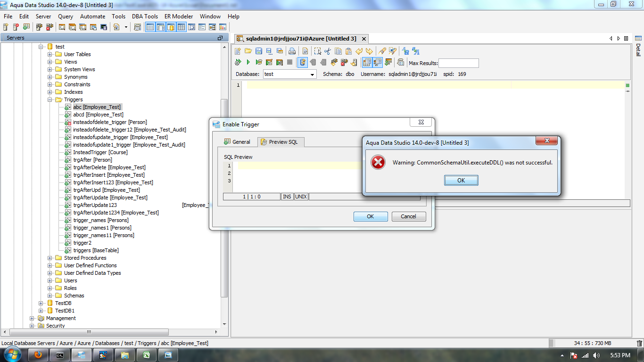Select trigger abc [Employee_Test] in tree
The height and width of the screenshot is (362, 644).
[x=97, y=107]
